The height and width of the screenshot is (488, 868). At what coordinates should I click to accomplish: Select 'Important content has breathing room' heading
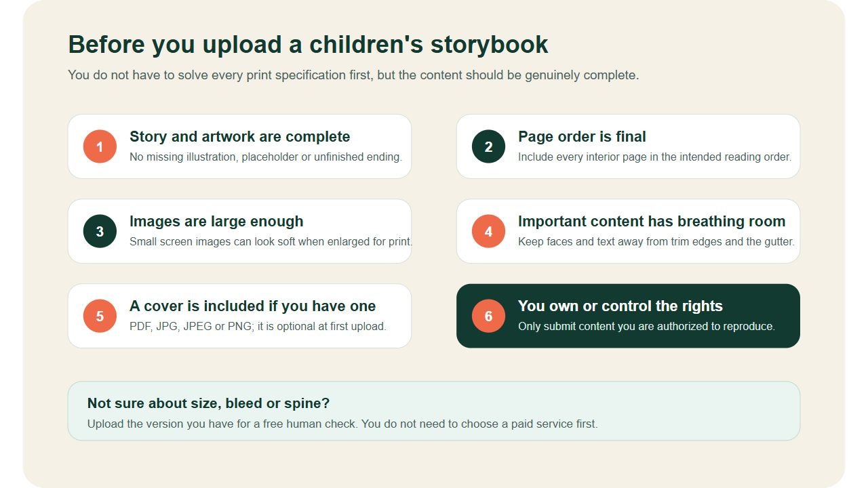(x=652, y=222)
